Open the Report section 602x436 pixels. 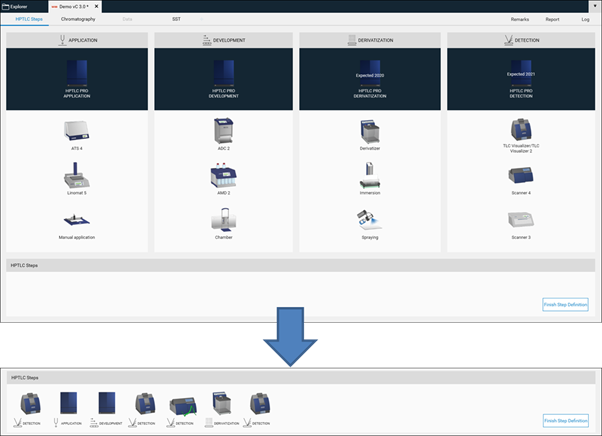[552, 19]
